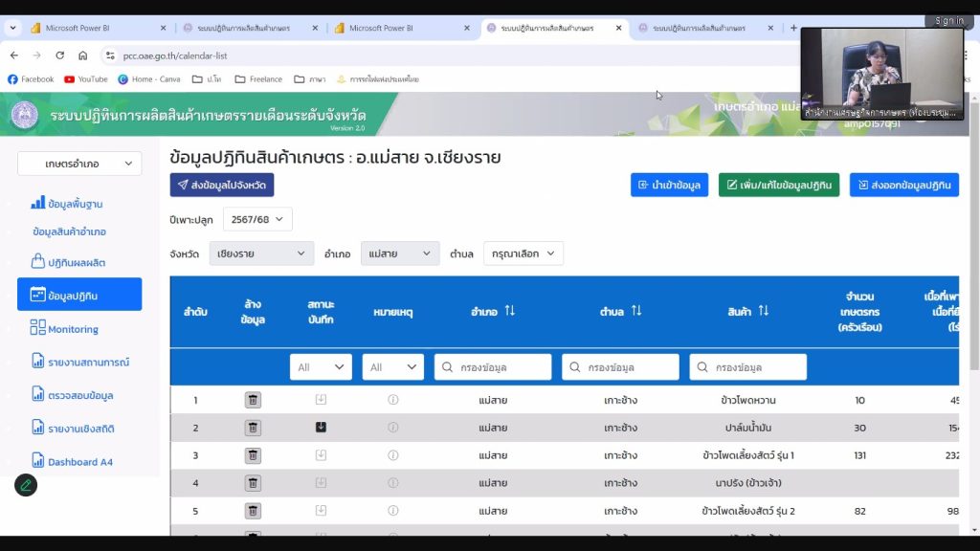Open the info note icon for row 3
Viewport: 980px width, 551px height.
click(393, 455)
